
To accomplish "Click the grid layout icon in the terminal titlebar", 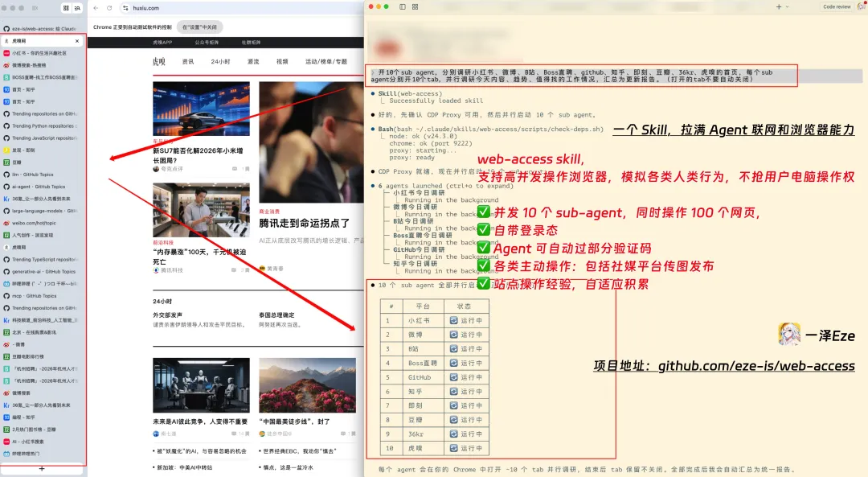I will click(x=416, y=6).
